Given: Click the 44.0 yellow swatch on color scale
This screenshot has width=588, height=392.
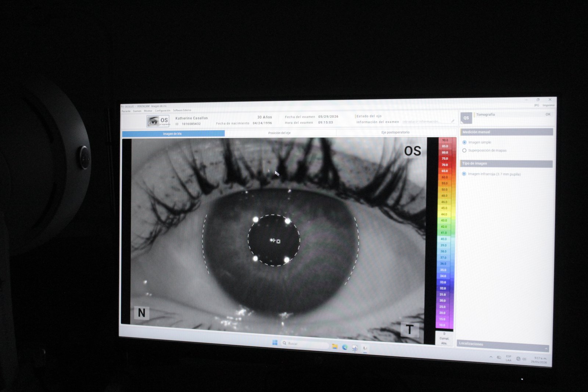Looking at the screenshot, I should [x=444, y=214].
